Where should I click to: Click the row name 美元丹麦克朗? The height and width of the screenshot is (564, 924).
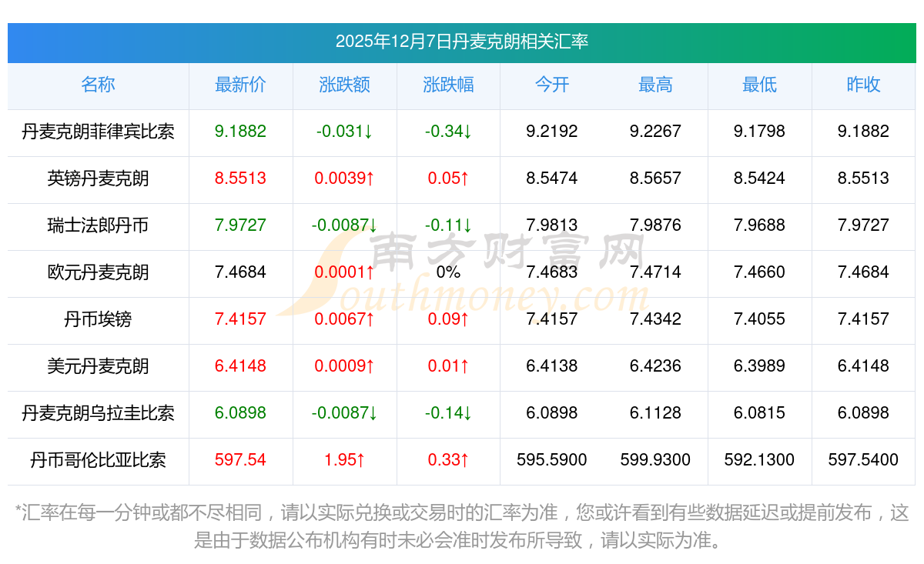98,366
